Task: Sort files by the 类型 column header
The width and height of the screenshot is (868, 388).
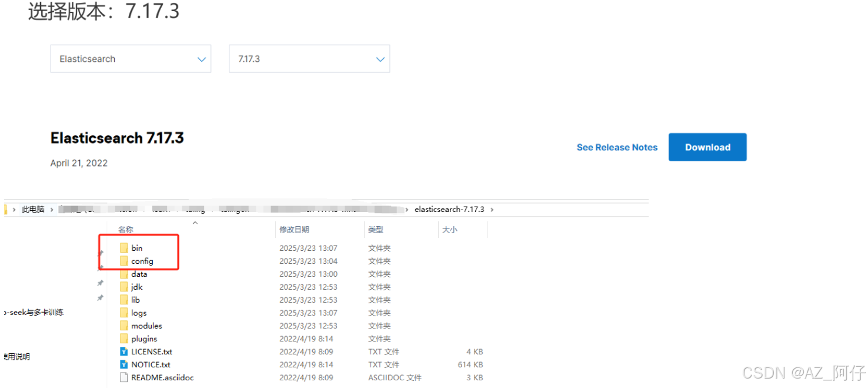Action: pyautogui.click(x=376, y=230)
